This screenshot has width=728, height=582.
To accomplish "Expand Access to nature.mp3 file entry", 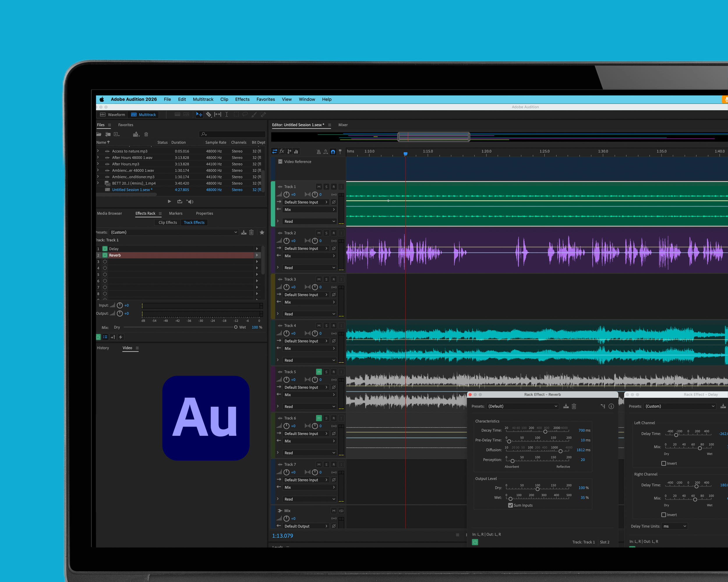I will (98, 151).
